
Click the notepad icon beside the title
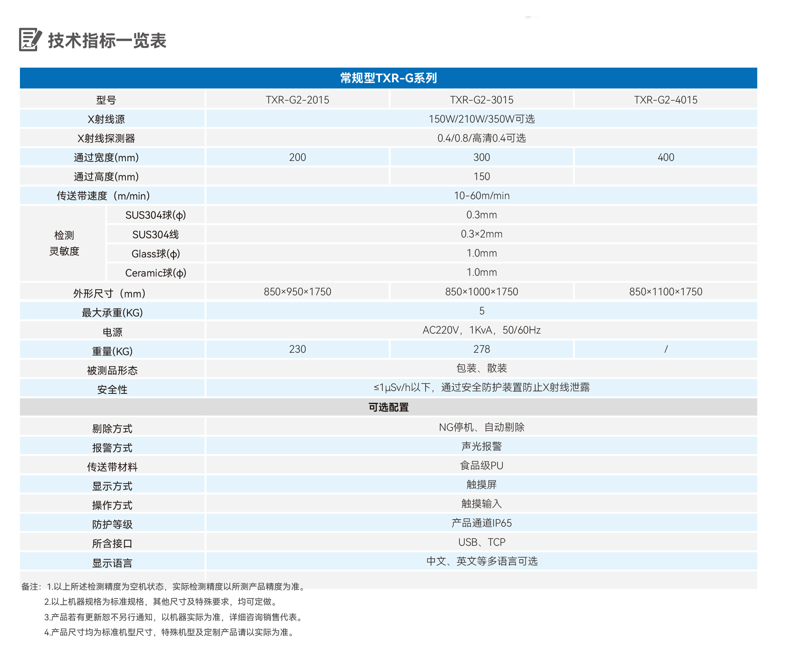[30, 40]
